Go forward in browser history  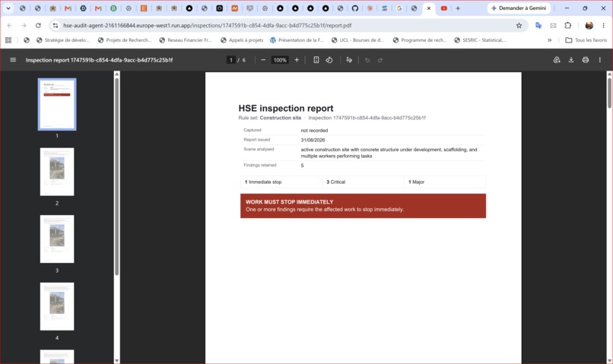tap(24, 25)
